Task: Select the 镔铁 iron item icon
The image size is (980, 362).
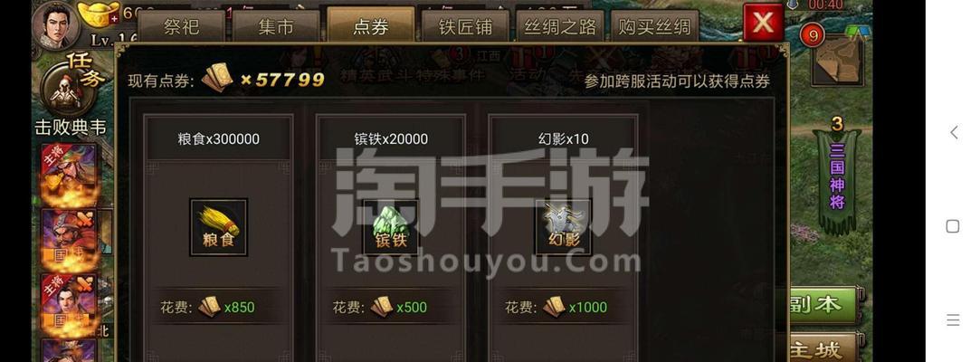Action: [391, 227]
